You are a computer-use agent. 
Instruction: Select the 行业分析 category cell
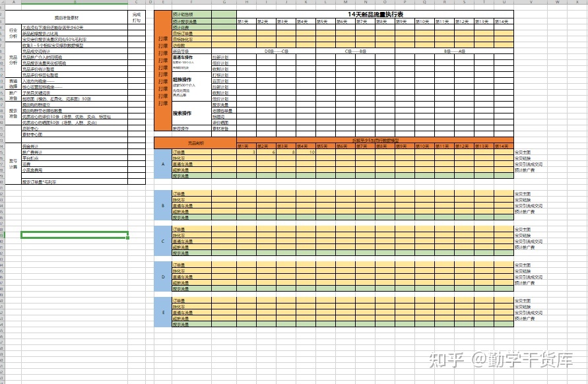point(13,34)
